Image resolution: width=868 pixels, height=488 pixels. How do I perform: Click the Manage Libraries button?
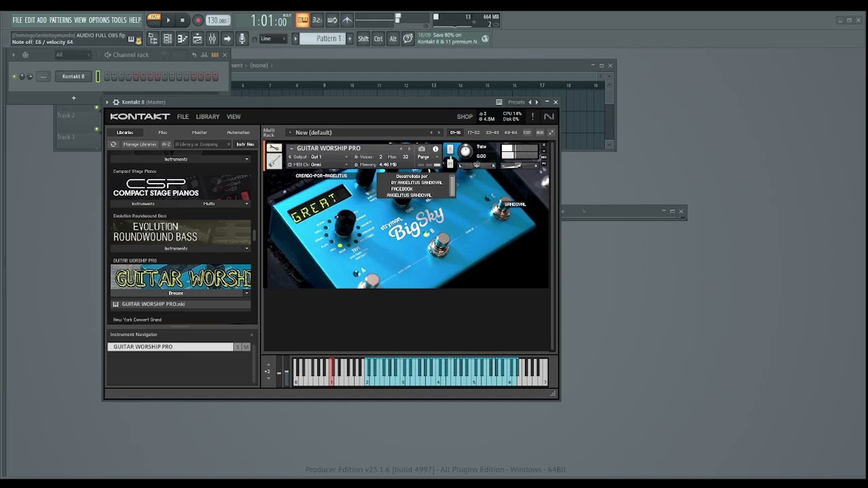tap(139, 144)
